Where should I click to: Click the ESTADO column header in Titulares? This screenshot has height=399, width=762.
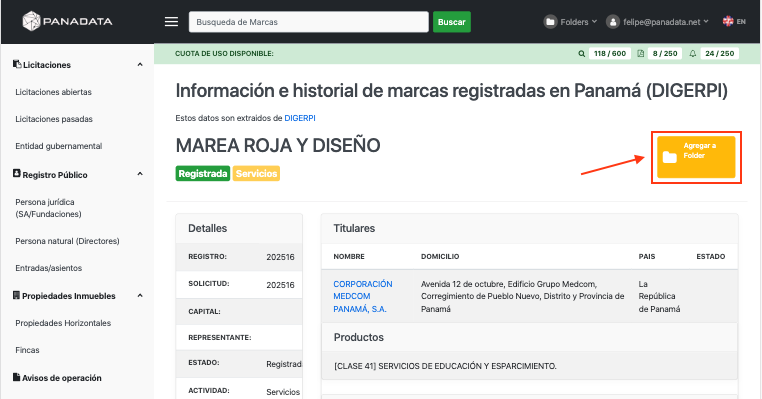710,256
